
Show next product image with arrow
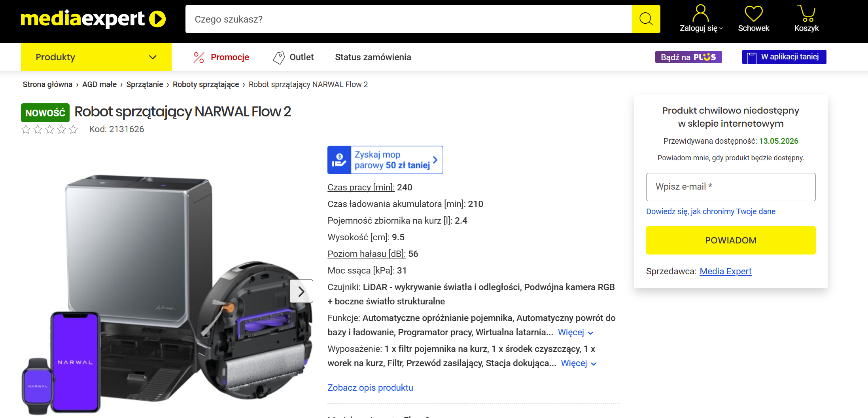[301, 291]
